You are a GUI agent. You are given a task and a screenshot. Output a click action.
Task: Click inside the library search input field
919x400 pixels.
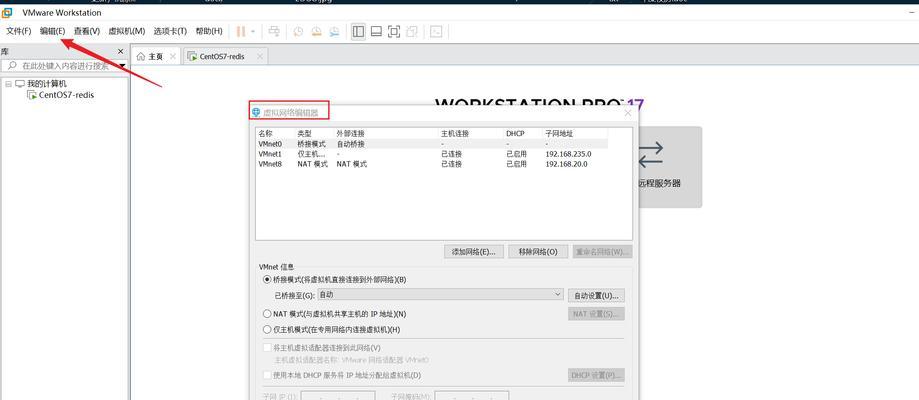(67, 66)
